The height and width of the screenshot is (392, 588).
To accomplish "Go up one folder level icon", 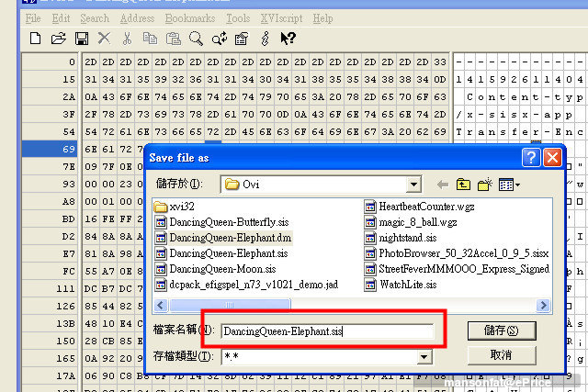I will click(x=463, y=185).
